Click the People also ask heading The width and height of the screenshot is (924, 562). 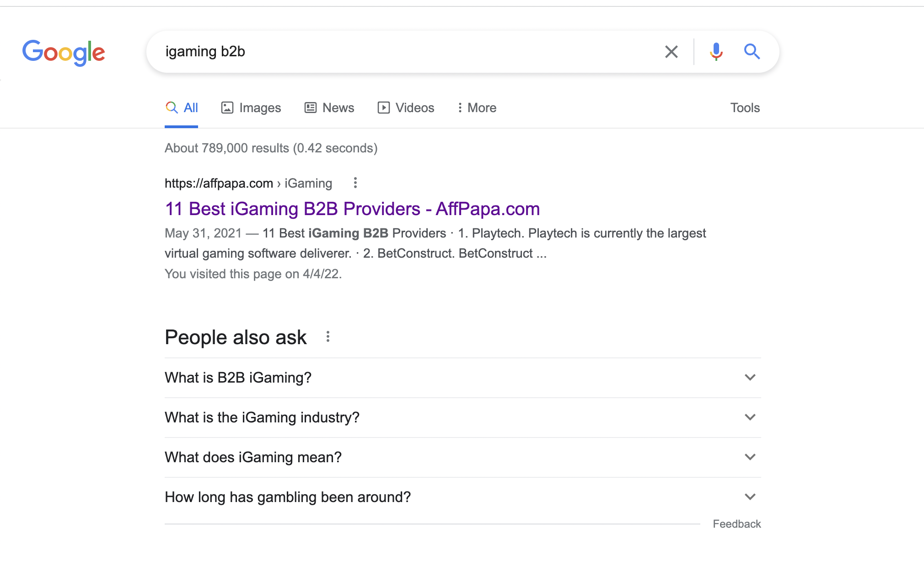(x=236, y=337)
